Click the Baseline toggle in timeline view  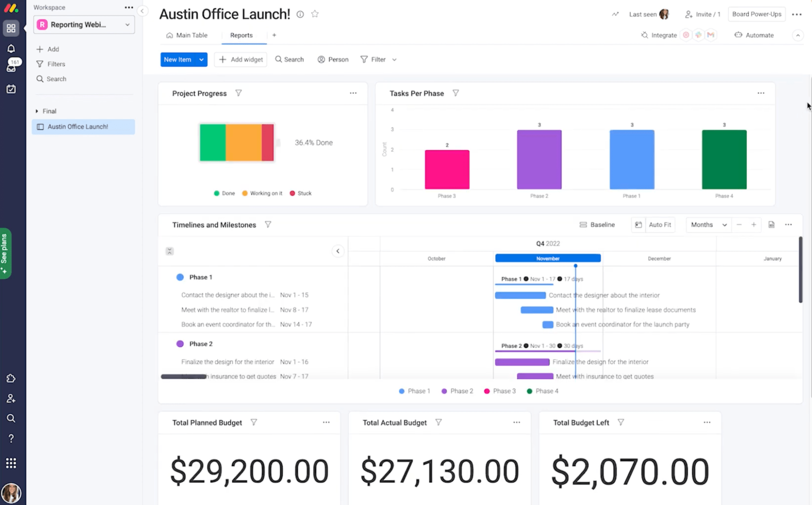click(x=597, y=224)
